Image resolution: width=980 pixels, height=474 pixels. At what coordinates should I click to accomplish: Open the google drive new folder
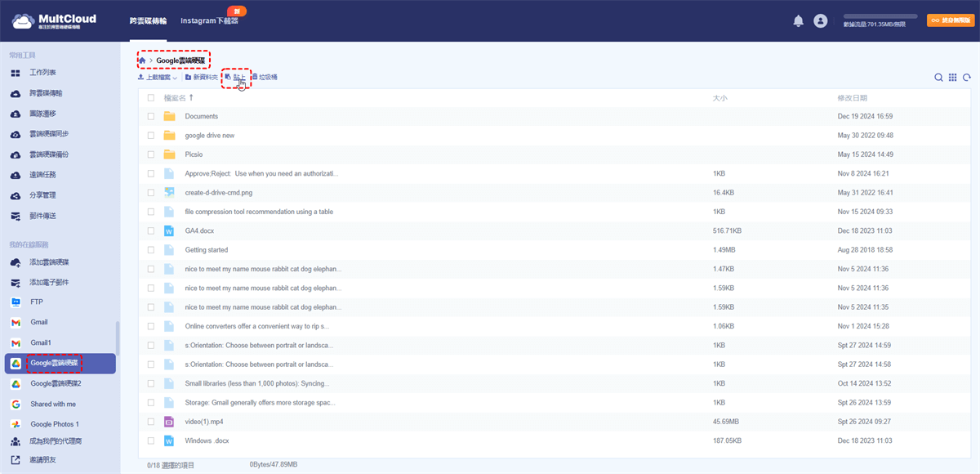[210, 136]
